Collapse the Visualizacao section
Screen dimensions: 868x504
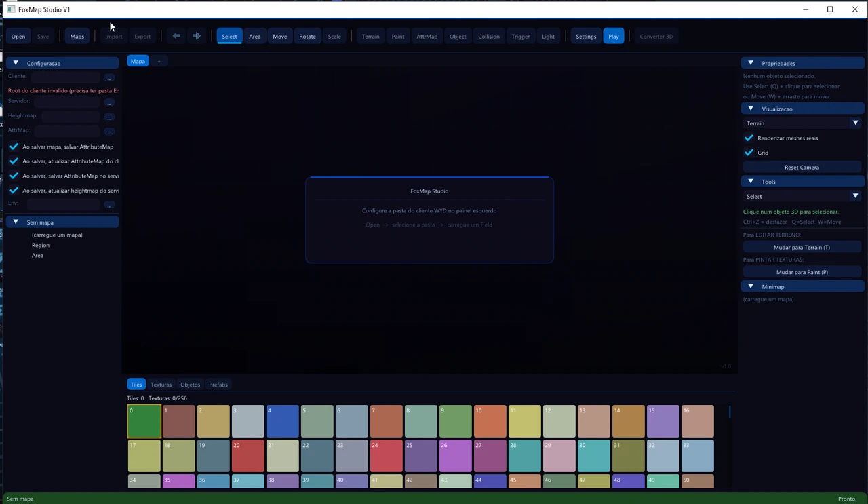[803, 109]
